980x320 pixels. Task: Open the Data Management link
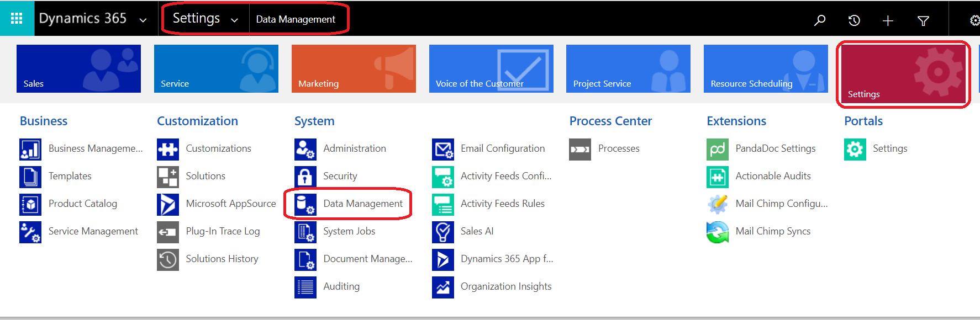(x=363, y=204)
